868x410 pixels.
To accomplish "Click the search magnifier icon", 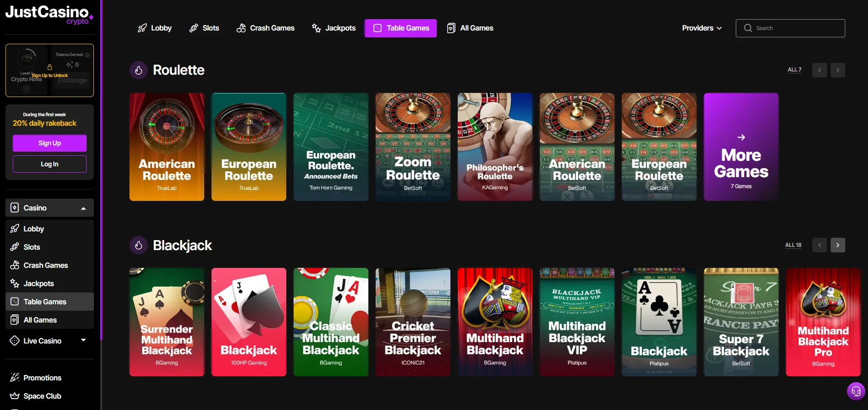I will pyautogui.click(x=747, y=28).
